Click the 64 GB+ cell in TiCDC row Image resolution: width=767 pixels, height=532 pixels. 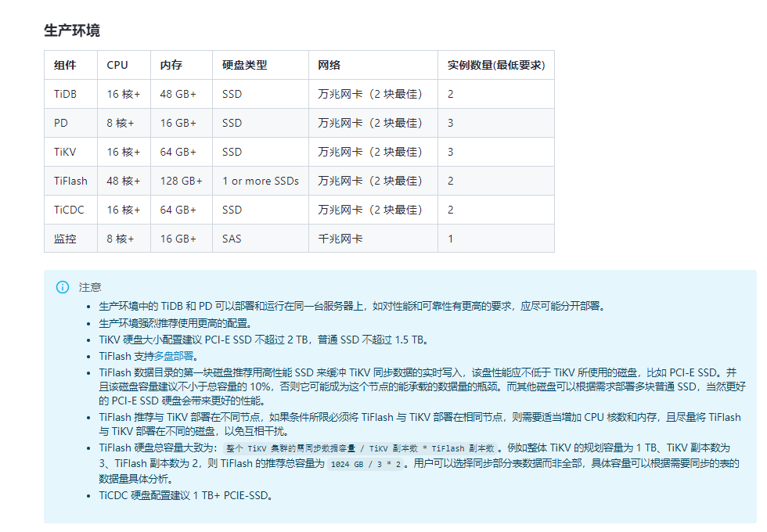click(x=182, y=210)
